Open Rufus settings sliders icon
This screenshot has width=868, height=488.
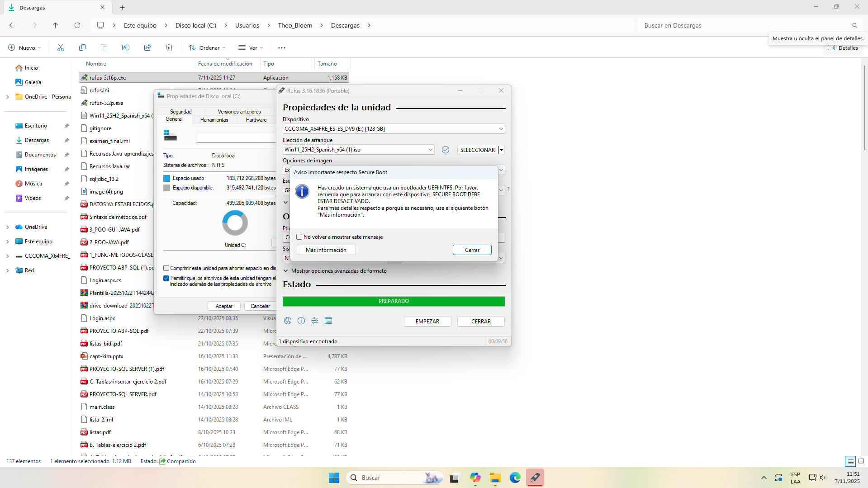315,321
